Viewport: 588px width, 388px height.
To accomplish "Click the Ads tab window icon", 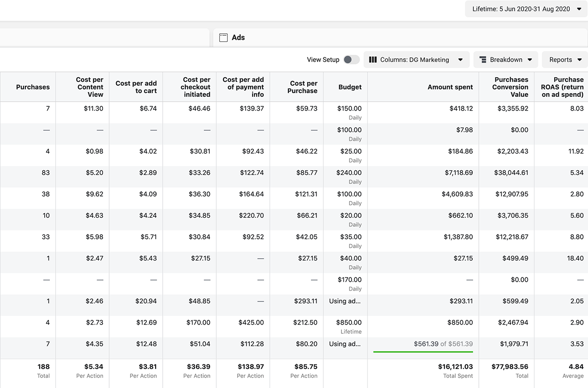I will point(223,38).
